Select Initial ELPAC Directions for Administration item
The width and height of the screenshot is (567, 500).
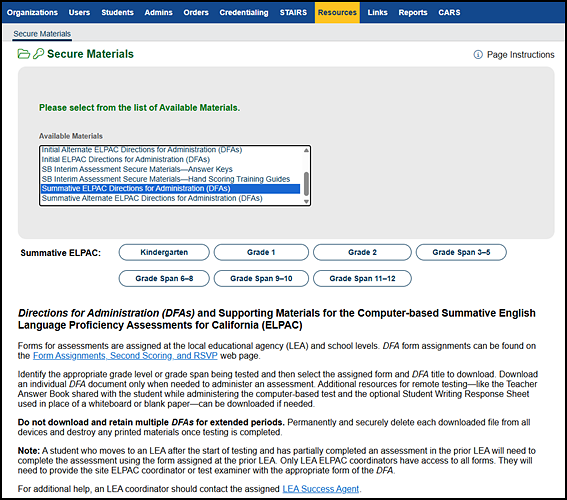(x=170, y=159)
